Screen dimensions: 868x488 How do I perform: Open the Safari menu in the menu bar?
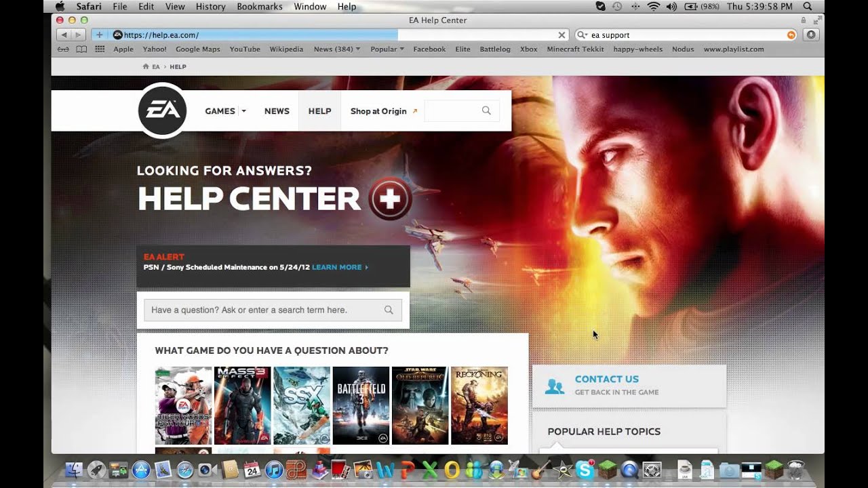(x=89, y=6)
